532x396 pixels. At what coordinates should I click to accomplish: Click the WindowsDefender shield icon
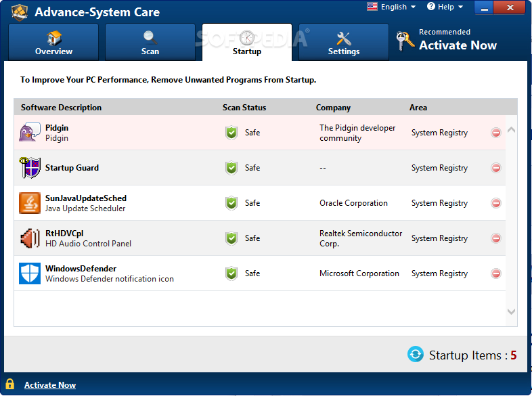30,273
